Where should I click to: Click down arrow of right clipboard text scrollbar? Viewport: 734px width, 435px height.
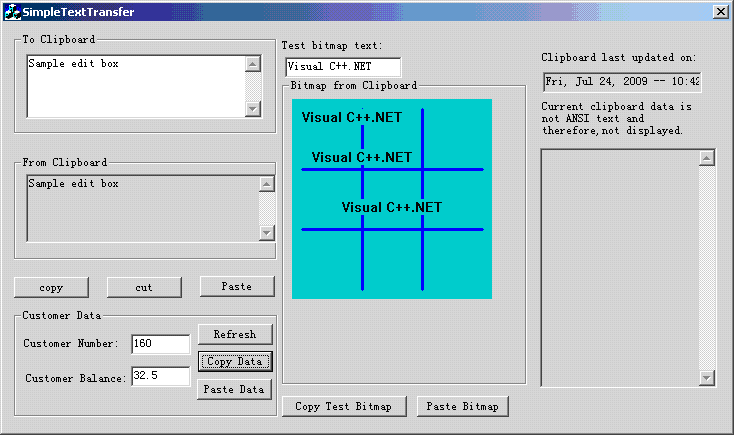coord(707,377)
